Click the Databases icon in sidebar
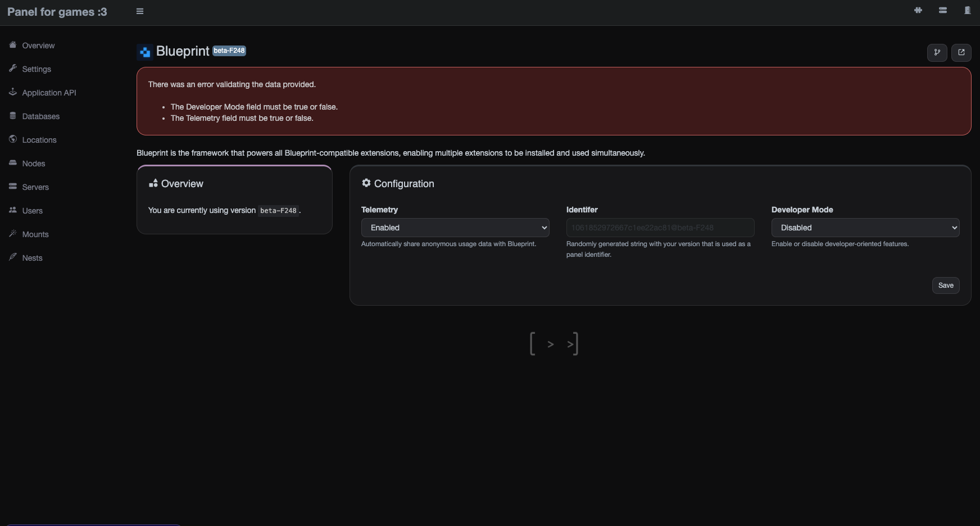980x526 pixels. (x=13, y=116)
